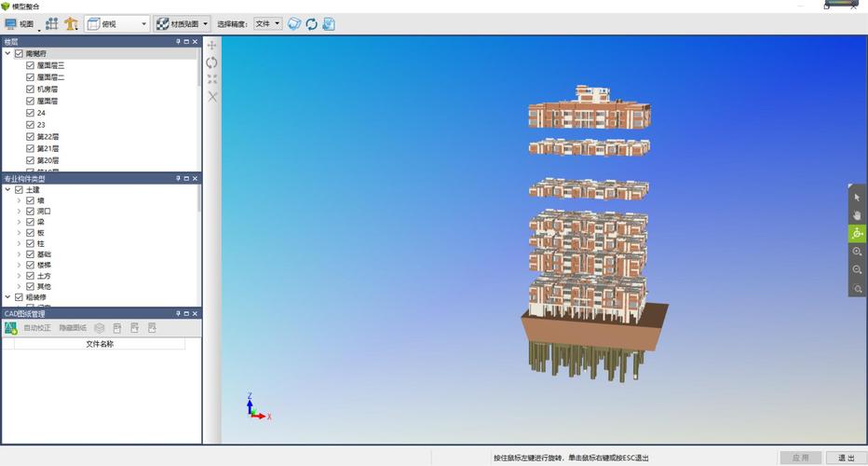Click the zoom in magnifier icon
Viewport: 868px width, 466px height.
(x=857, y=252)
